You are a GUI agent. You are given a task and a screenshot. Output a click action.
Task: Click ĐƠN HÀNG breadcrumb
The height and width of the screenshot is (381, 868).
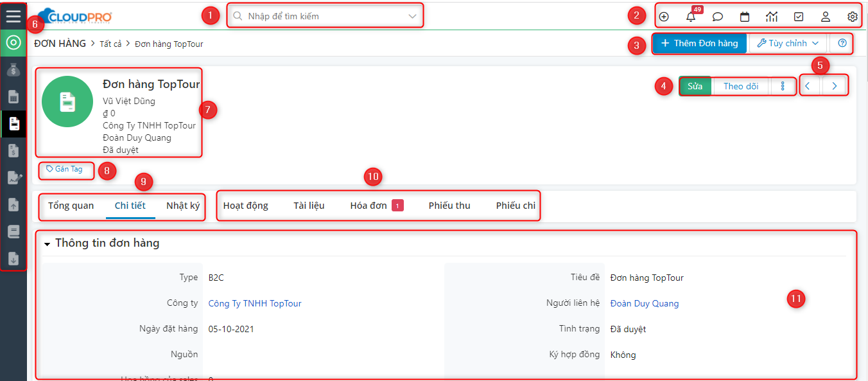tap(60, 44)
